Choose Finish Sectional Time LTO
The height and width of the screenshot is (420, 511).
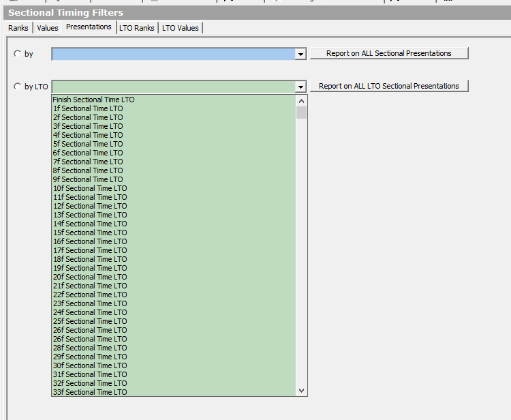tap(174, 100)
